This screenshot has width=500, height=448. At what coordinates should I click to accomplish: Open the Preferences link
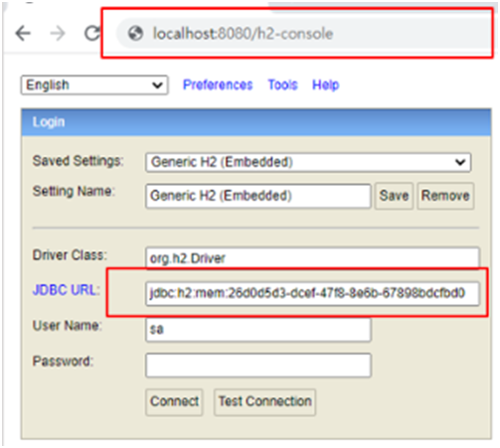click(218, 85)
